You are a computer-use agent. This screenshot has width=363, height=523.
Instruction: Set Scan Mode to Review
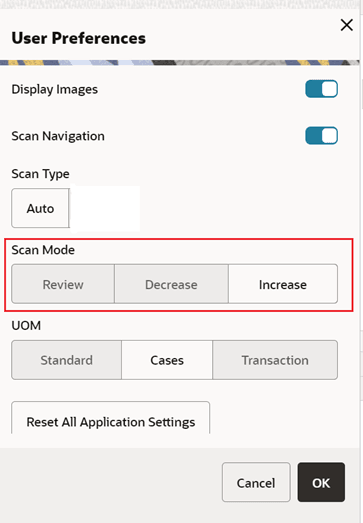click(x=63, y=284)
